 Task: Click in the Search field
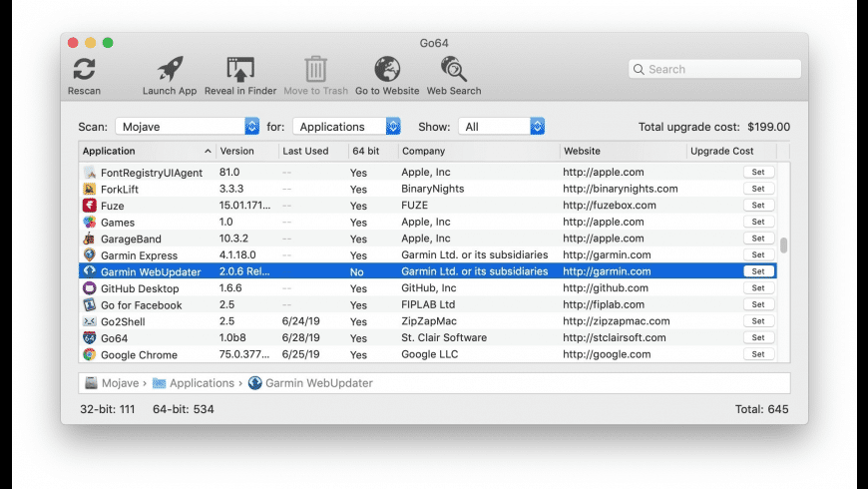pyautogui.click(x=714, y=69)
